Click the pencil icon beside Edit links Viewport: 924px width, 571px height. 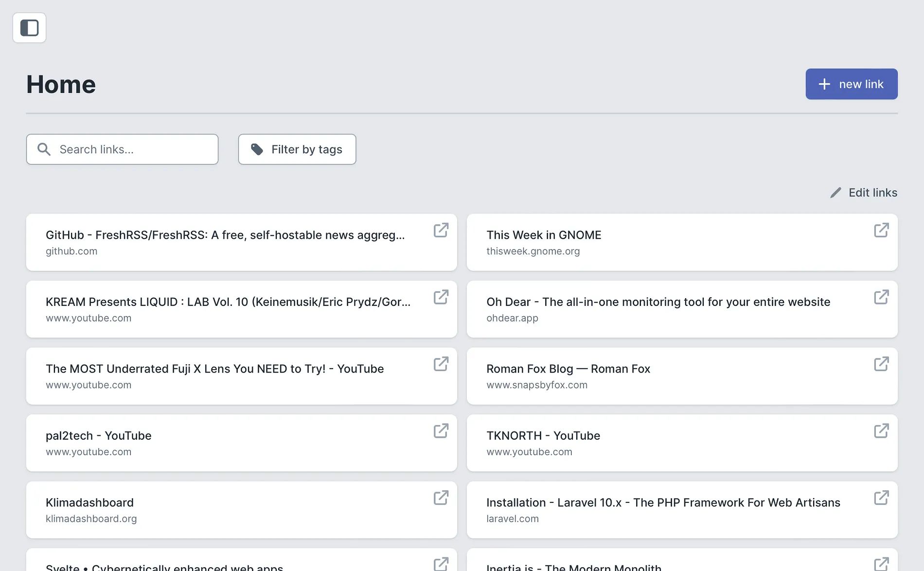[x=835, y=193]
